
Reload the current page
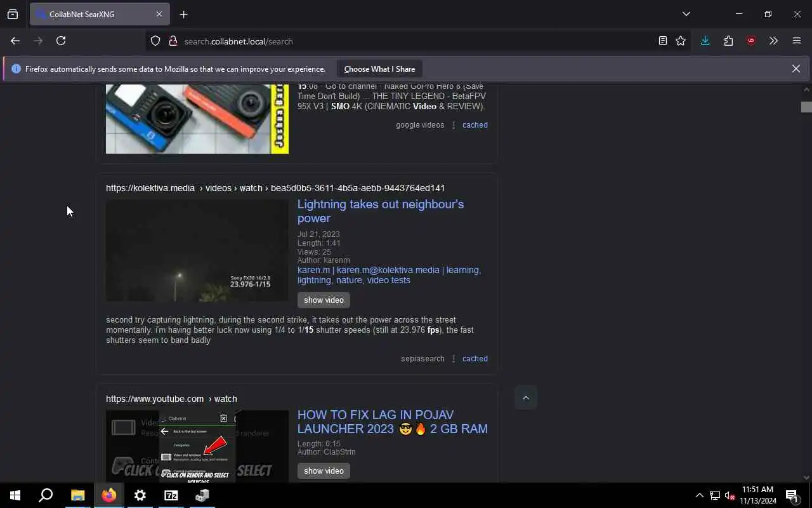[x=61, y=41]
